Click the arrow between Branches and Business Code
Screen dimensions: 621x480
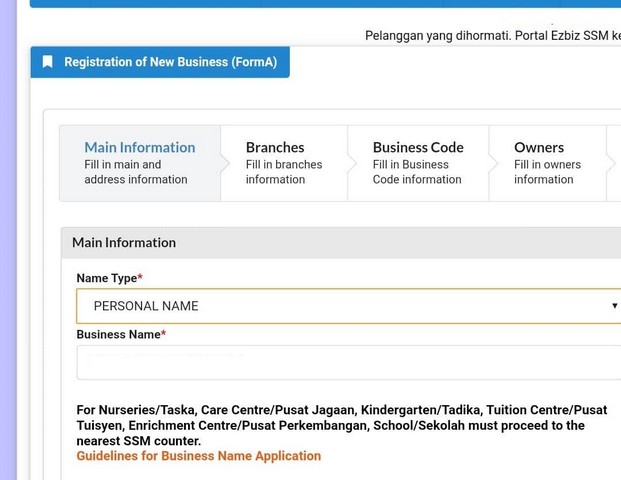(x=352, y=163)
